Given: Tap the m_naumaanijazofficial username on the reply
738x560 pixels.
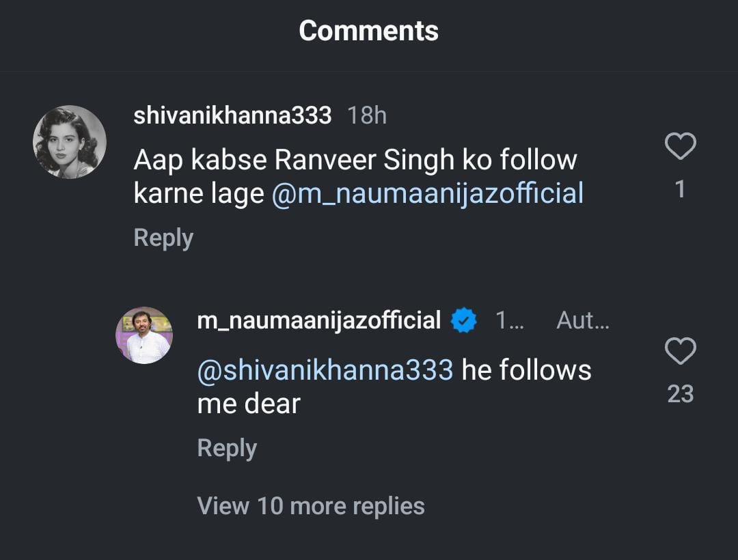Looking at the screenshot, I should click(x=318, y=320).
